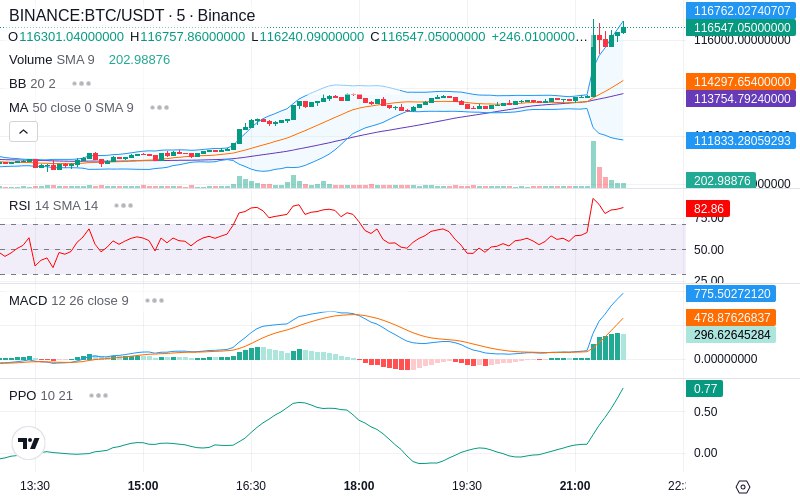Image resolution: width=800 pixels, height=500 pixels.
Task: Open more options for BB 20 2
Action: (x=82, y=84)
